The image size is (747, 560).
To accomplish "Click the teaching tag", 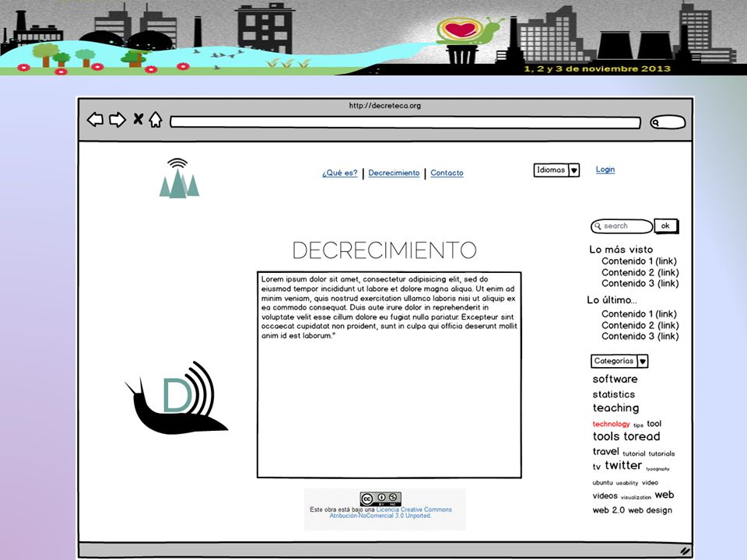I will [615, 408].
